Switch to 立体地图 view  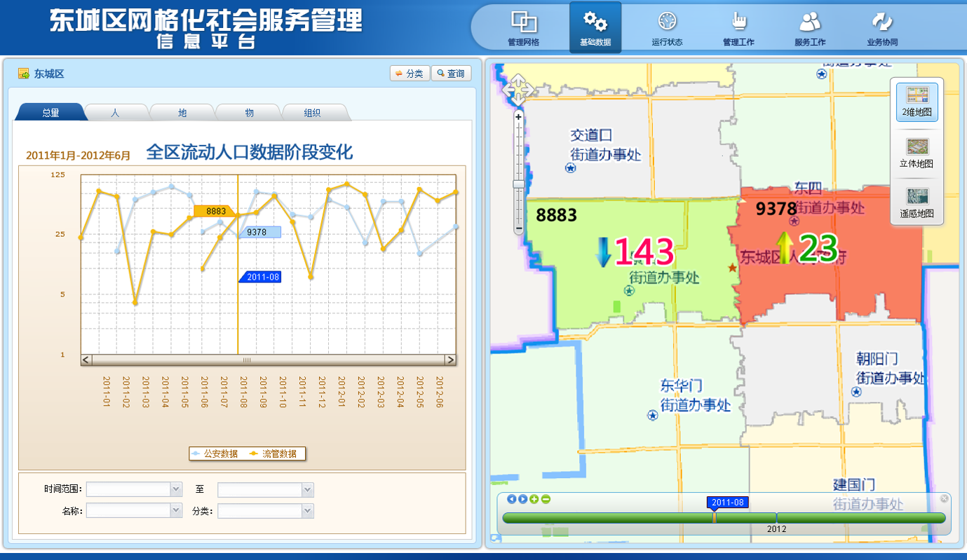917,153
